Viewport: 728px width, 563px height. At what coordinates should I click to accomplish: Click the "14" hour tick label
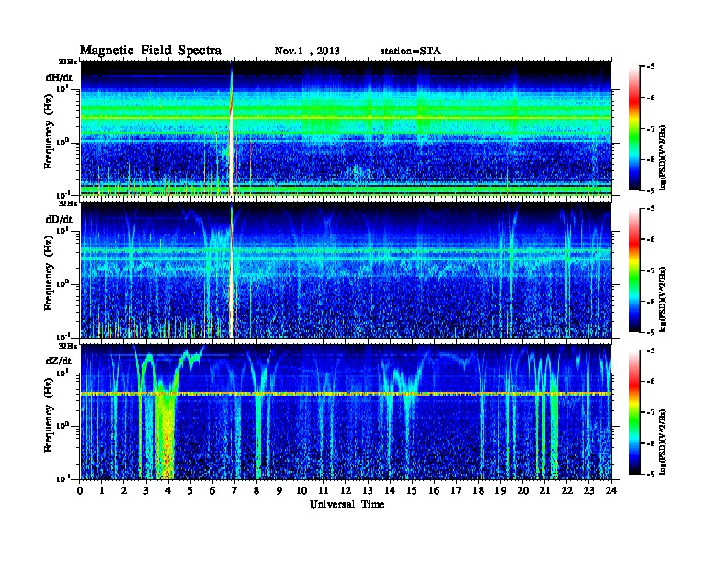(x=390, y=490)
